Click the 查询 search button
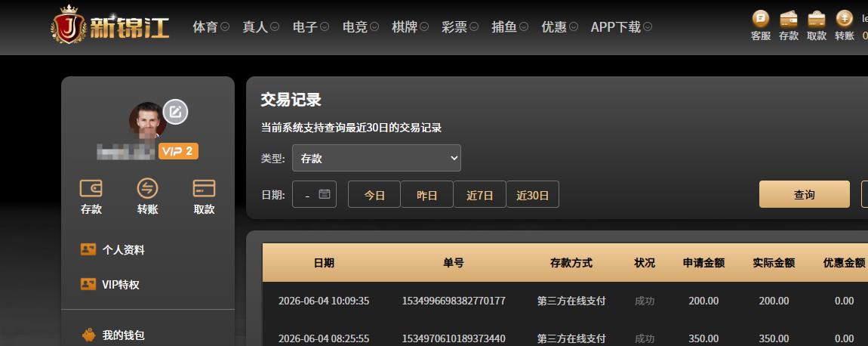The height and width of the screenshot is (346, 868). [x=805, y=195]
